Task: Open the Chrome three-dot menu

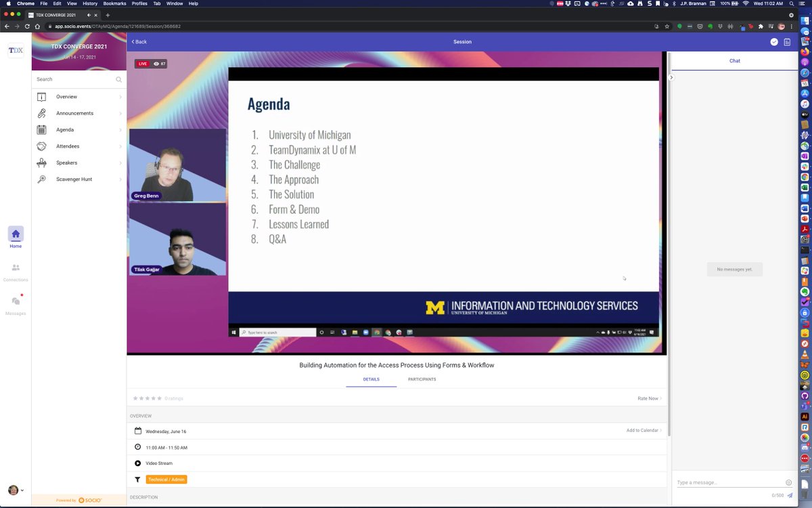Action: [x=792, y=26]
